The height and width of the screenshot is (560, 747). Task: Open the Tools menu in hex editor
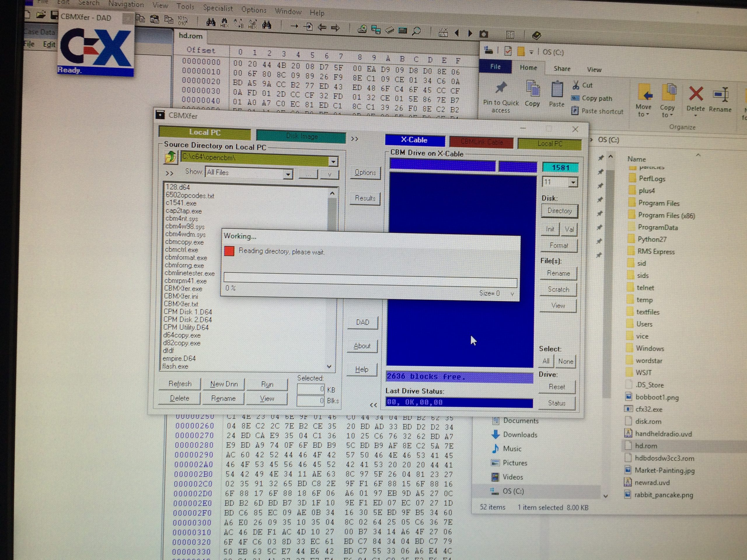point(185,6)
